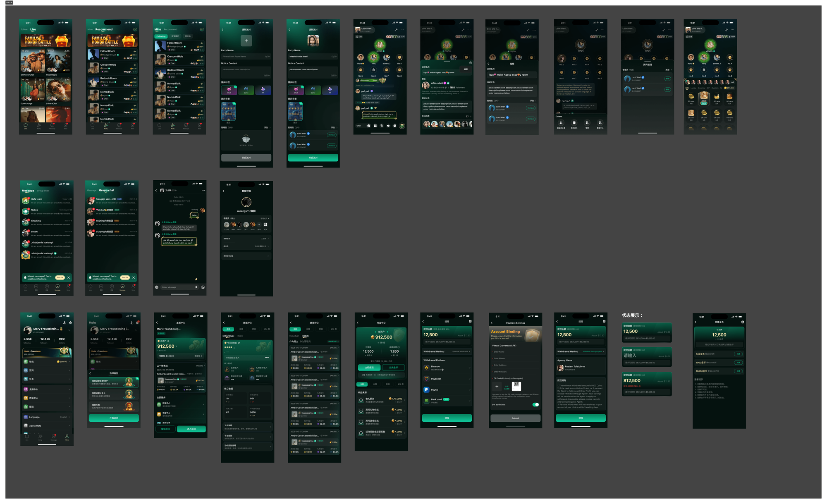Tap the image icon right of the Enter Message bar
This screenshot has height=504, width=827.
(203, 287)
